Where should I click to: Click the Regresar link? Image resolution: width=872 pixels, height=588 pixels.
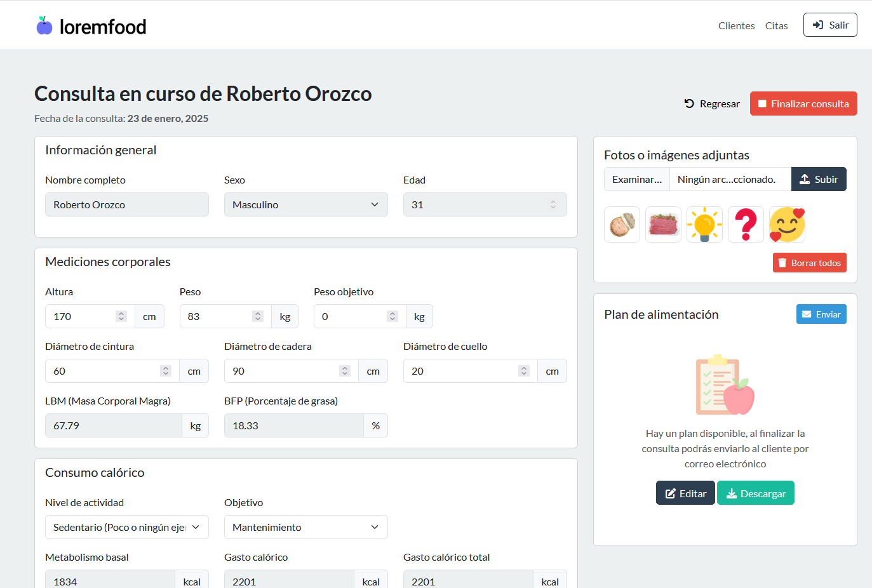[712, 104]
